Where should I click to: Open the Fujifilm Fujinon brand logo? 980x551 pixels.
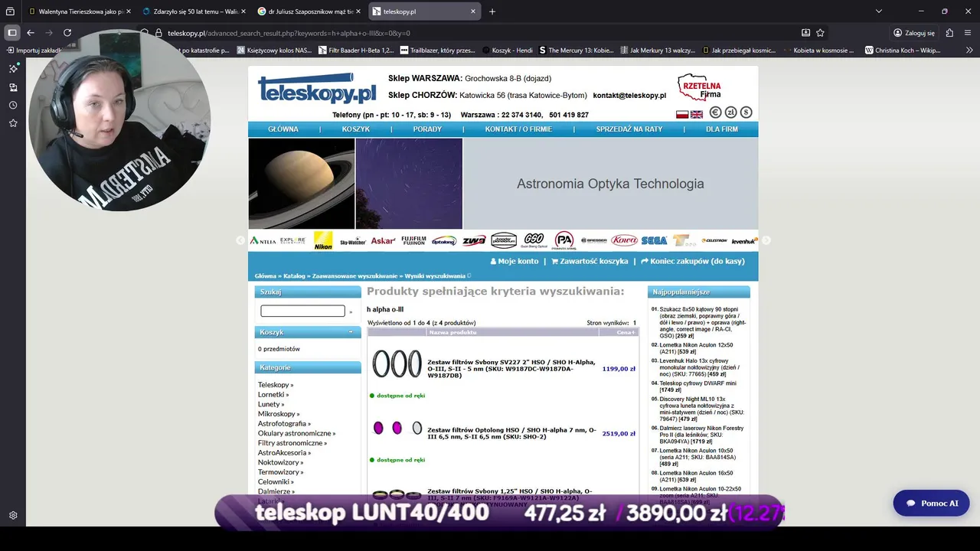[413, 240]
